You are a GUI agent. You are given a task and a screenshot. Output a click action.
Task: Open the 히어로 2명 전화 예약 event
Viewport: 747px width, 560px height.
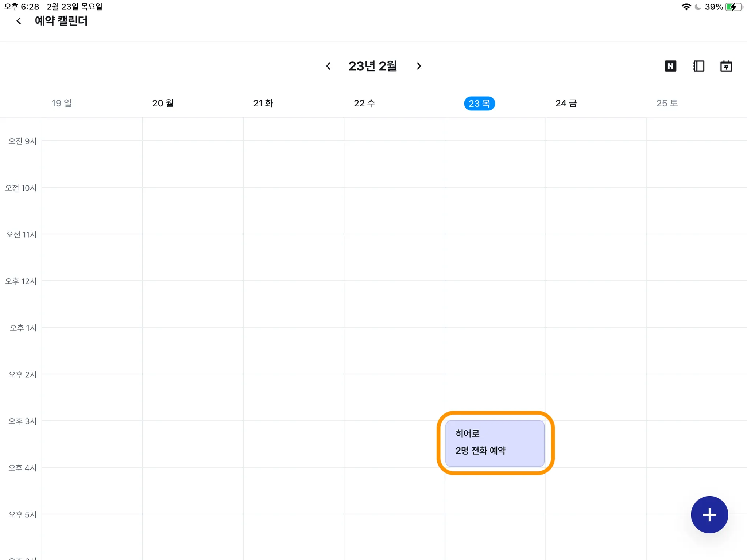[x=495, y=443]
